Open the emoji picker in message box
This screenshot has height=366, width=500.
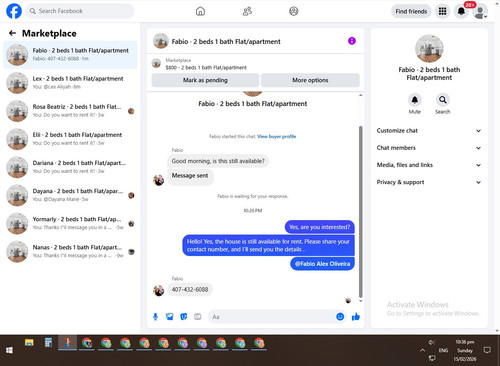(x=340, y=317)
